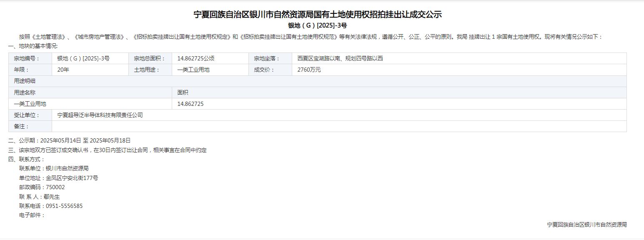Screen dimensions: 644x240
Task: Click the 用途名称 column header
Action: 90,92
